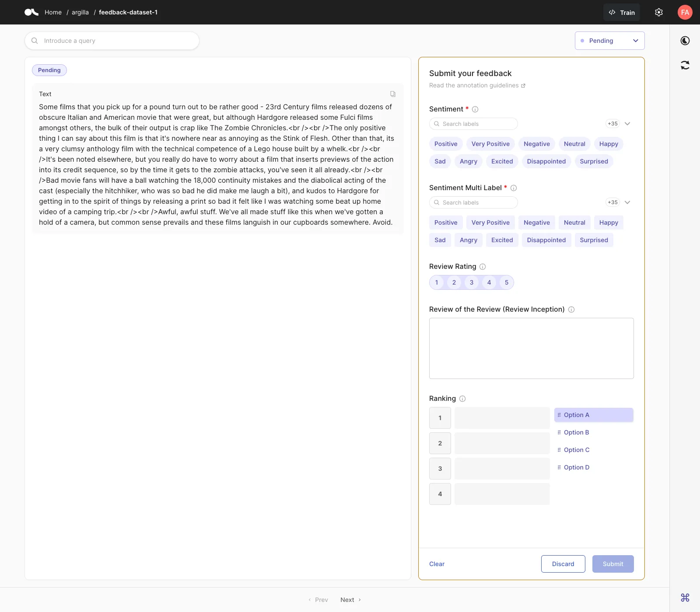700x612 pixels.
Task: Select Negative label under Sentiment
Action: coord(537,144)
